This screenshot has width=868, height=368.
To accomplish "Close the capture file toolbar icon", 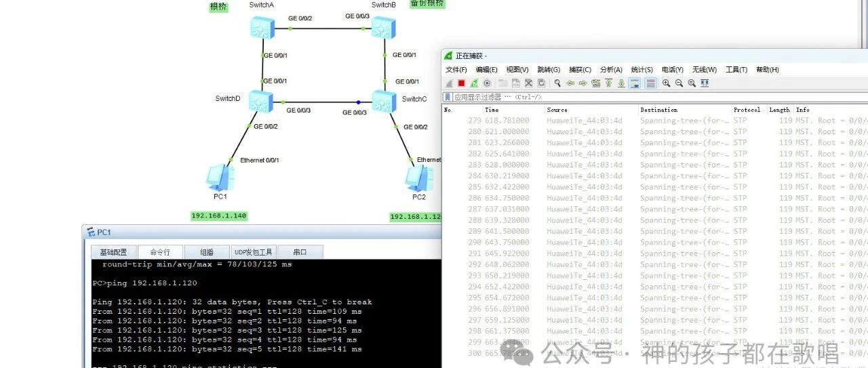I will (x=528, y=83).
